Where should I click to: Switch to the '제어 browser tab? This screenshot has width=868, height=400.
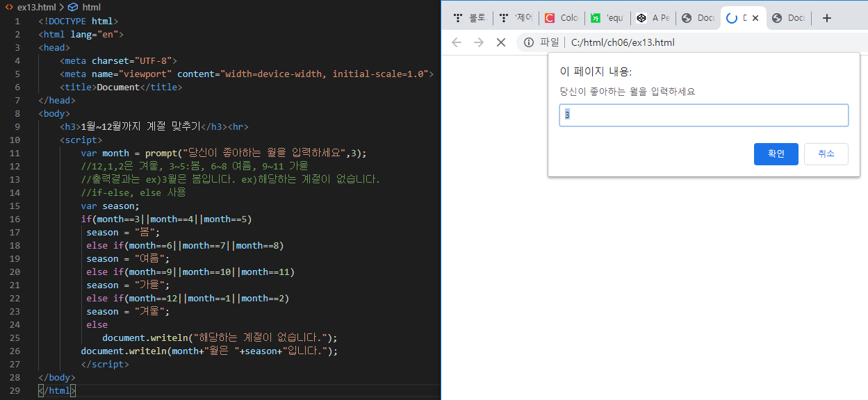(x=516, y=18)
